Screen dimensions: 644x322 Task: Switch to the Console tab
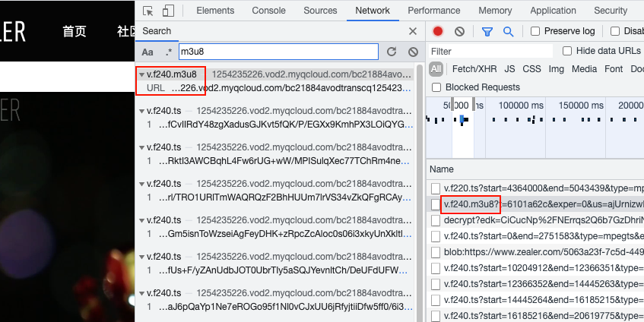(268, 11)
